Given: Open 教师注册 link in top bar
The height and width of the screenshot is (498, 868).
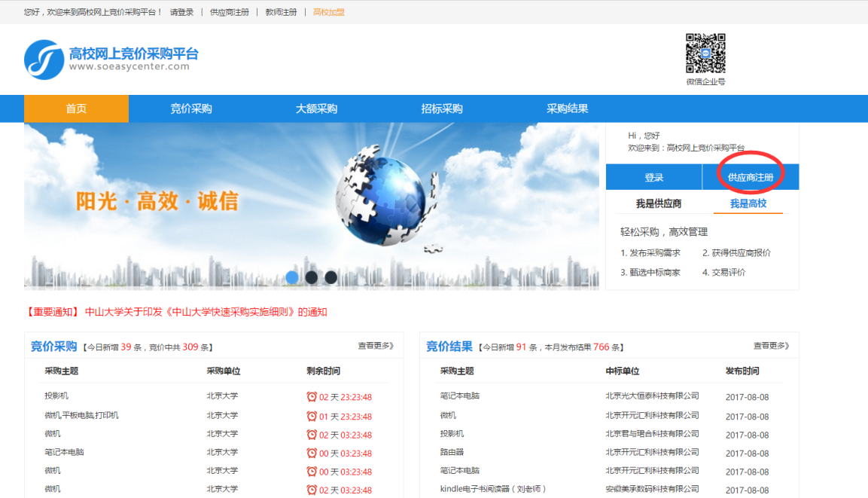Looking at the screenshot, I should pyautogui.click(x=282, y=12).
